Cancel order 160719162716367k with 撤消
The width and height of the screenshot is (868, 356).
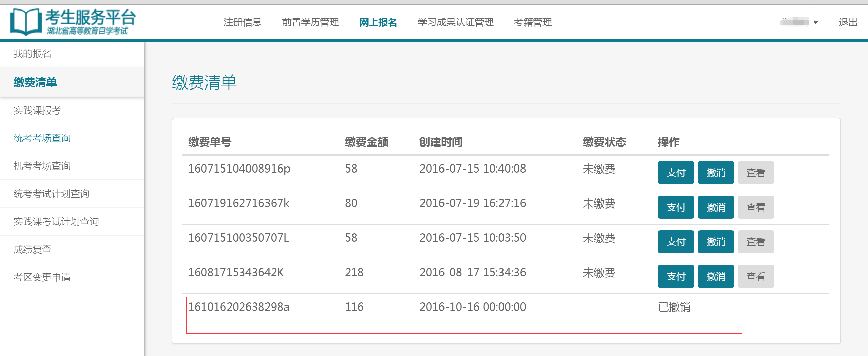pyautogui.click(x=716, y=207)
